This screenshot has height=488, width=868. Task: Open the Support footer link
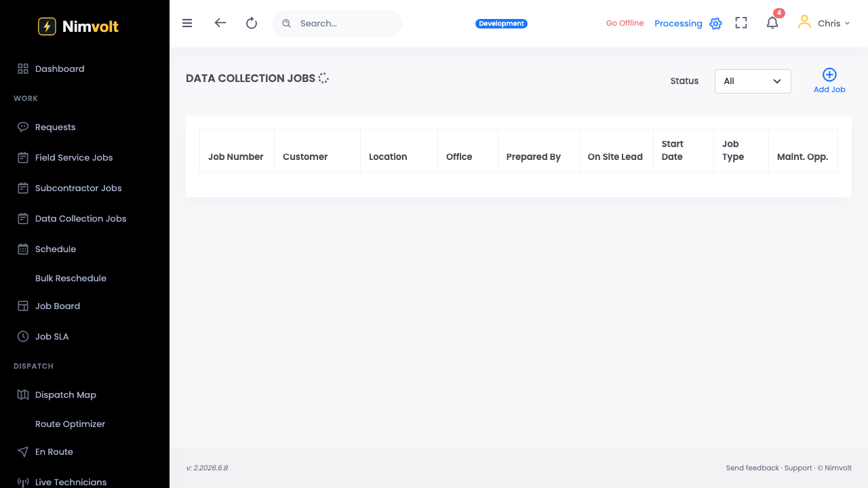tap(798, 468)
